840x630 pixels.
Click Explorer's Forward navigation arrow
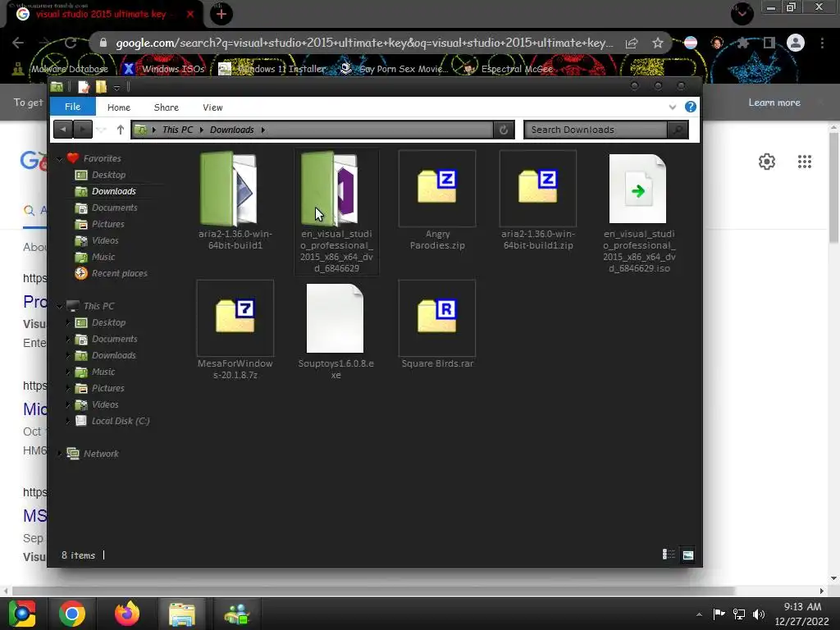(x=82, y=129)
